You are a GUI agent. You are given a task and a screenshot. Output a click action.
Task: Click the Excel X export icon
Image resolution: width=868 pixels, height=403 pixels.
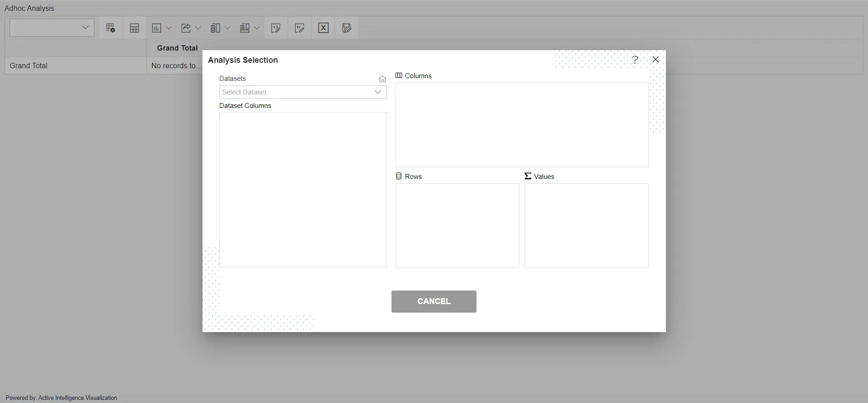click(323, 28)
